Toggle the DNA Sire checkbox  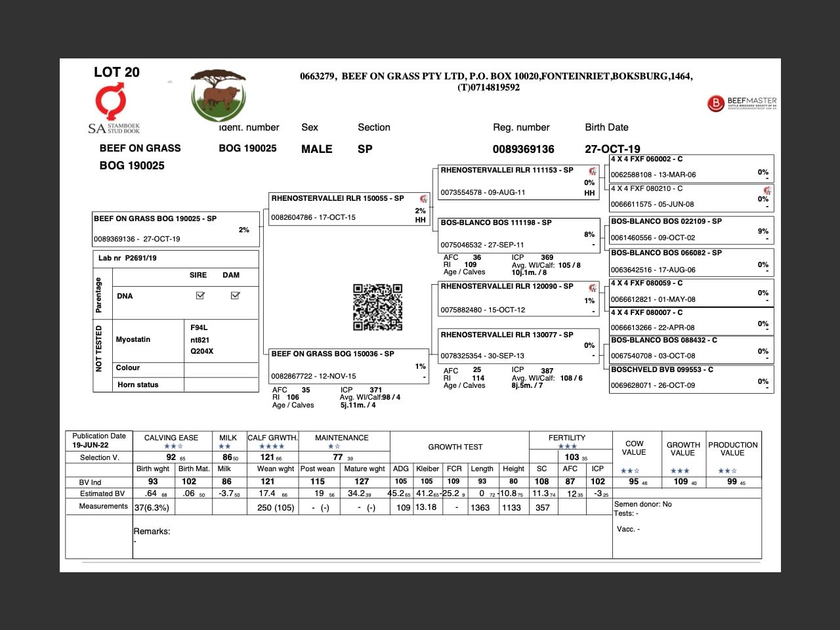(x=200, y=296)
